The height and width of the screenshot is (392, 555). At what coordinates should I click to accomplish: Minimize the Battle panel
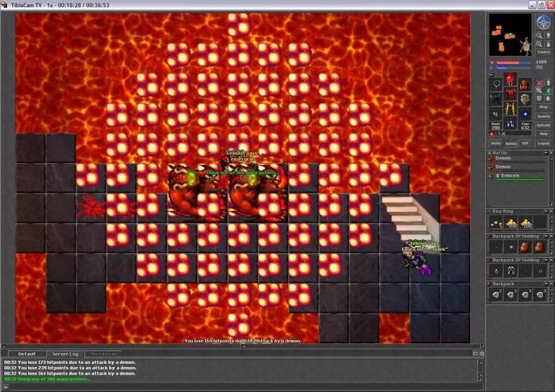pyautogui.click(x=546, y=152)
